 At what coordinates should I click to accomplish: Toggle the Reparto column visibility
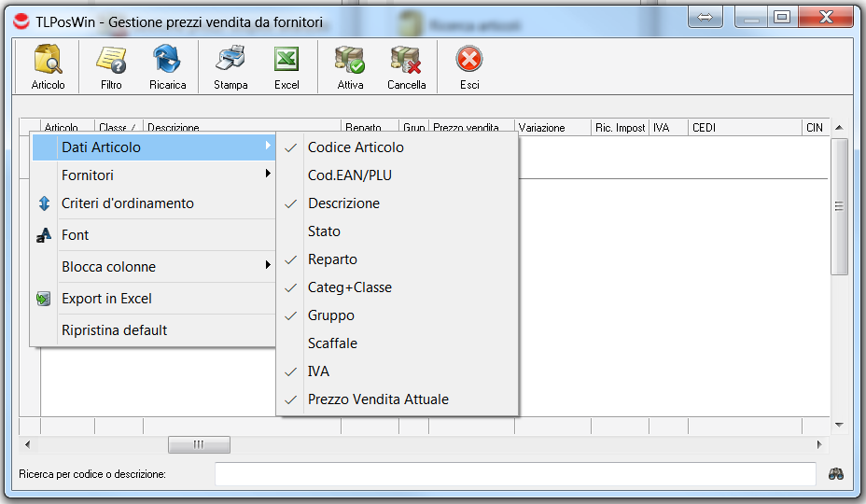[x=398, y=259]
